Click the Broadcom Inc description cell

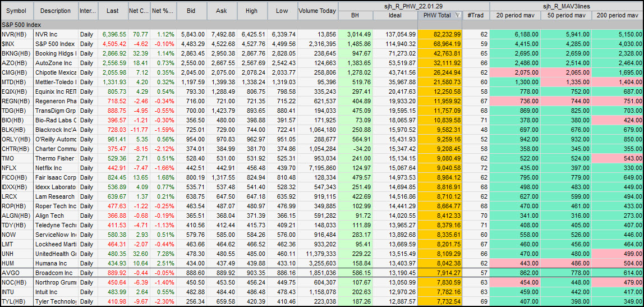[x=56, y=272]
